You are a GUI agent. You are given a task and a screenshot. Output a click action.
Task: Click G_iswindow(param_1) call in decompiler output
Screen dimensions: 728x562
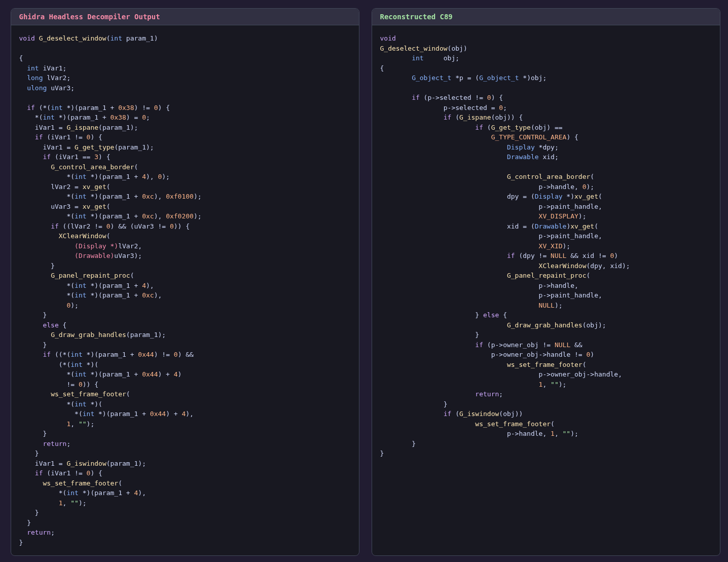coord(105,464)
